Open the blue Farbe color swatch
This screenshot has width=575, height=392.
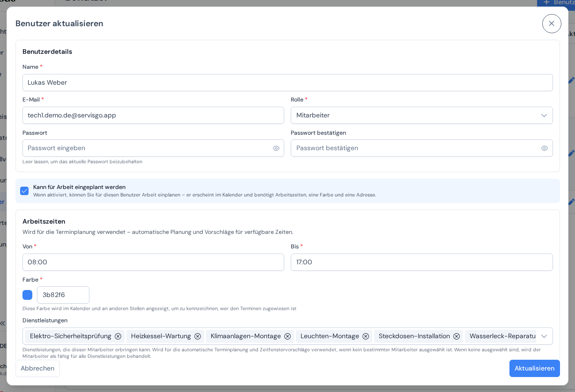pos(28,295)
